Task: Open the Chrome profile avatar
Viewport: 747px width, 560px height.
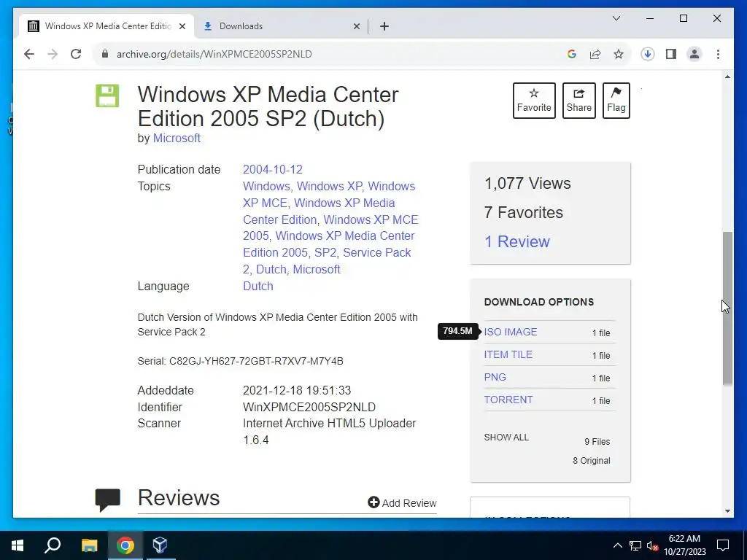Action: point(694,54)
